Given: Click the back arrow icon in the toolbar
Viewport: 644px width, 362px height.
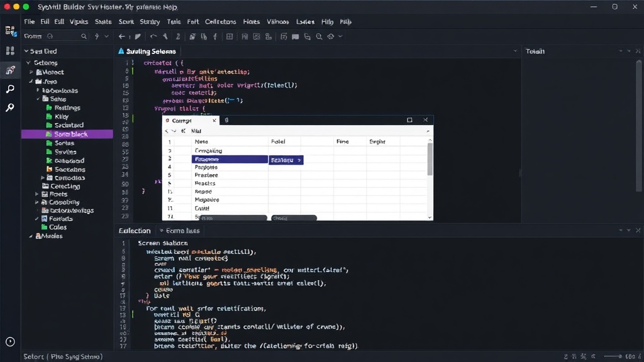Looking at the screenshot, I should coord(121,36).
